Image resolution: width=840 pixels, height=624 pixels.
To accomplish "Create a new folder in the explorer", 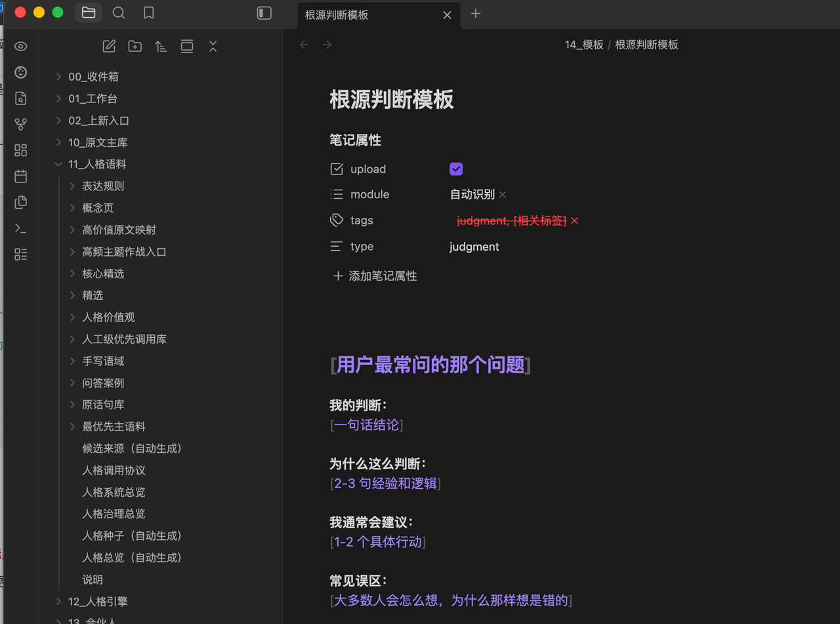I will [135, 46].
